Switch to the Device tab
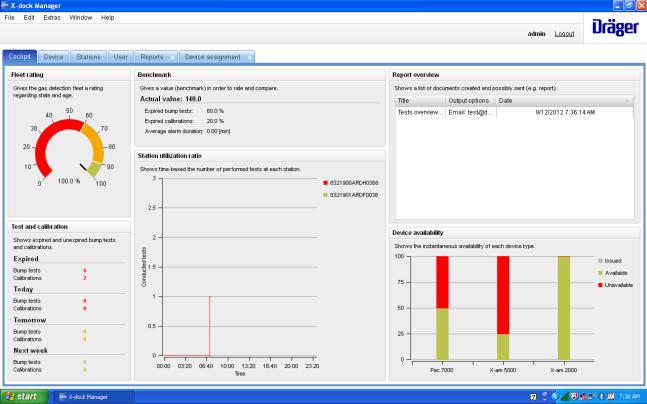 click(53, 57)
